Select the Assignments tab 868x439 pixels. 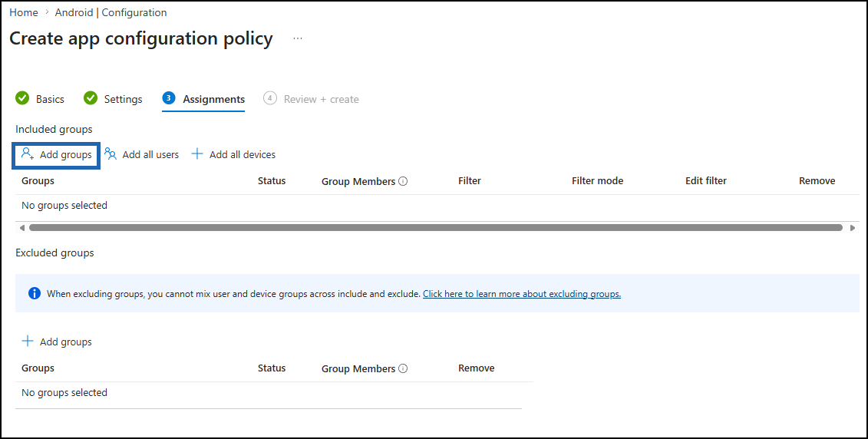[x=213, y=99]
